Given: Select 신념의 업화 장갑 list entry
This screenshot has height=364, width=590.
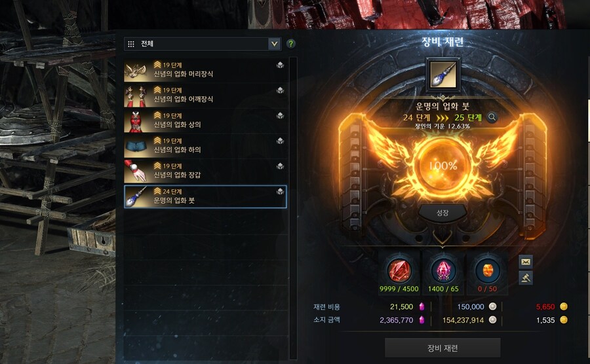Looking at the screenshot, I should tap(205, 170).
